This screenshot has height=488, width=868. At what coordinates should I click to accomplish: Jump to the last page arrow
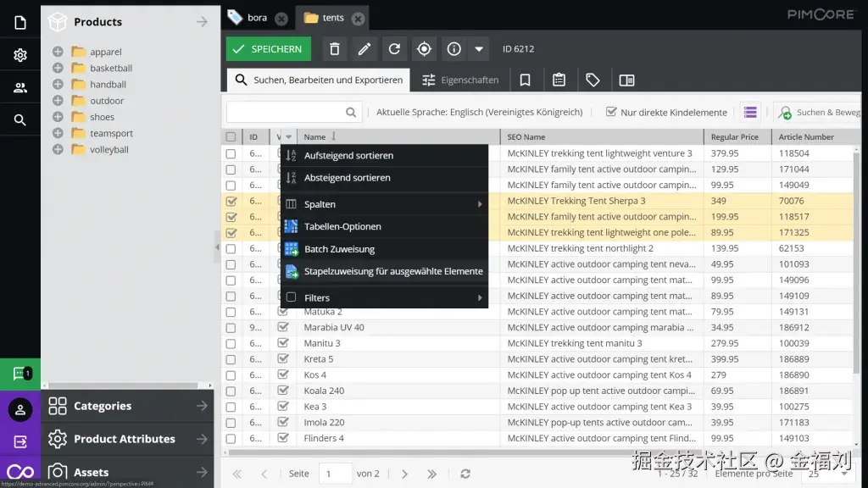[431, 474]
